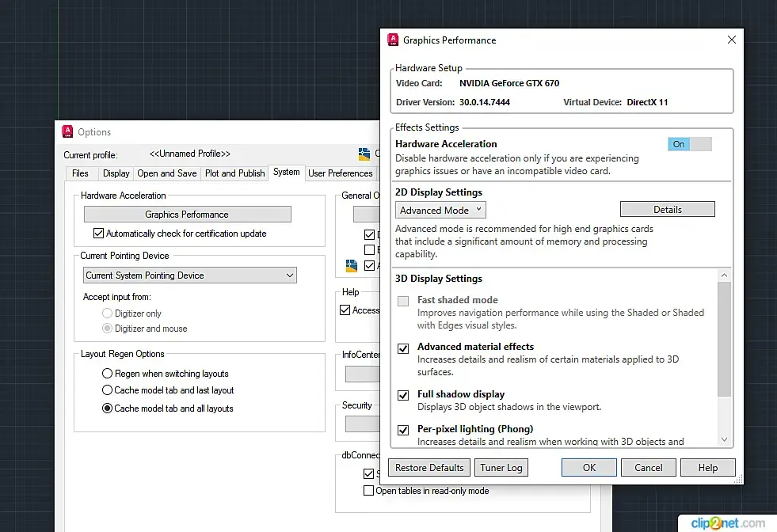
Task: Expand the Current System Pointing Device dropdown
Action: coord(190,275)
